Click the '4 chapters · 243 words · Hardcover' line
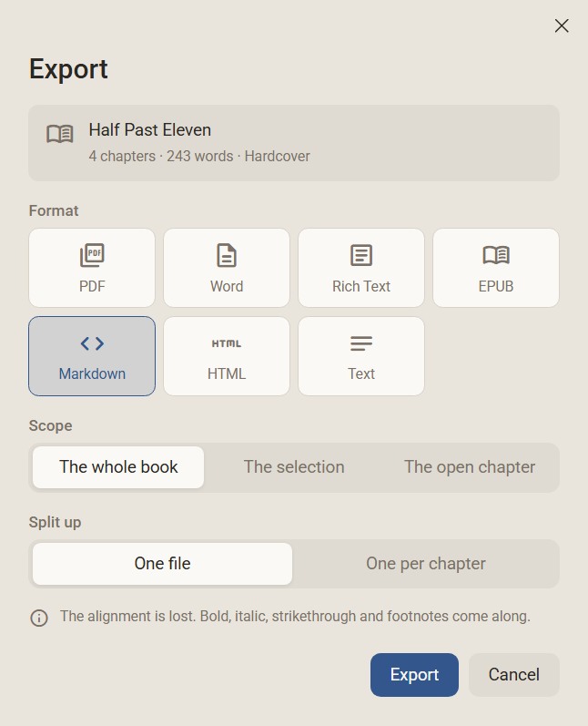This screenshot has width=588, height=726. [199, 156]
